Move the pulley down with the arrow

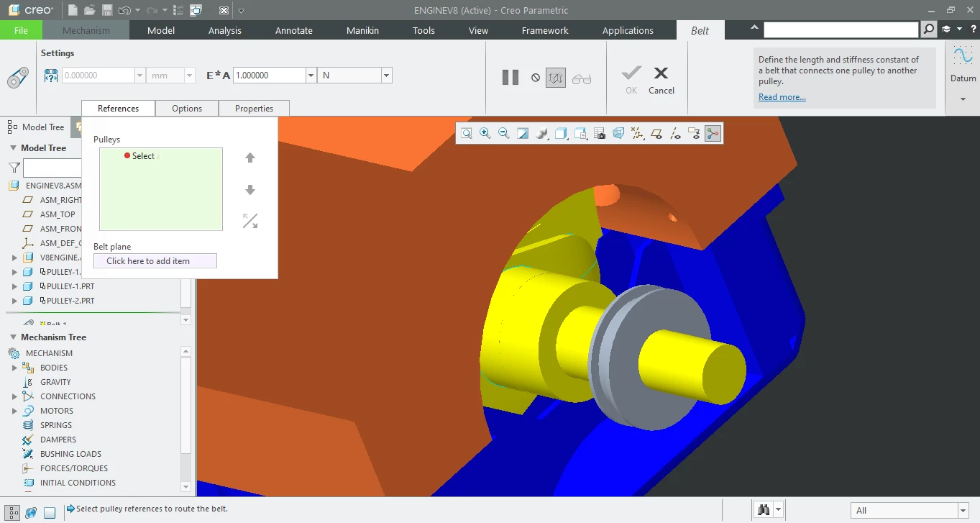(x=250, y=190)
